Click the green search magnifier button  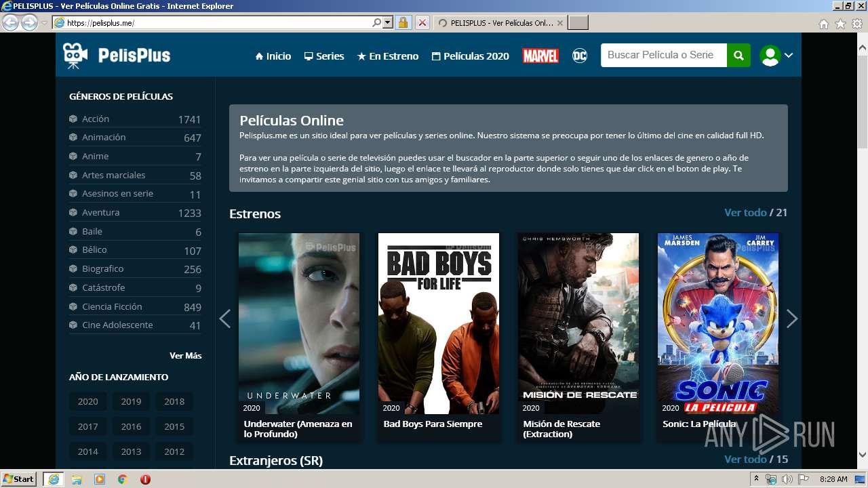(738, 56)
